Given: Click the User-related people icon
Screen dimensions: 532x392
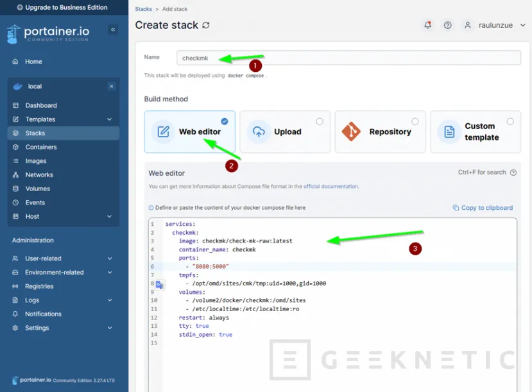Looking at the screenshot, I should click(x=15, y=259).
